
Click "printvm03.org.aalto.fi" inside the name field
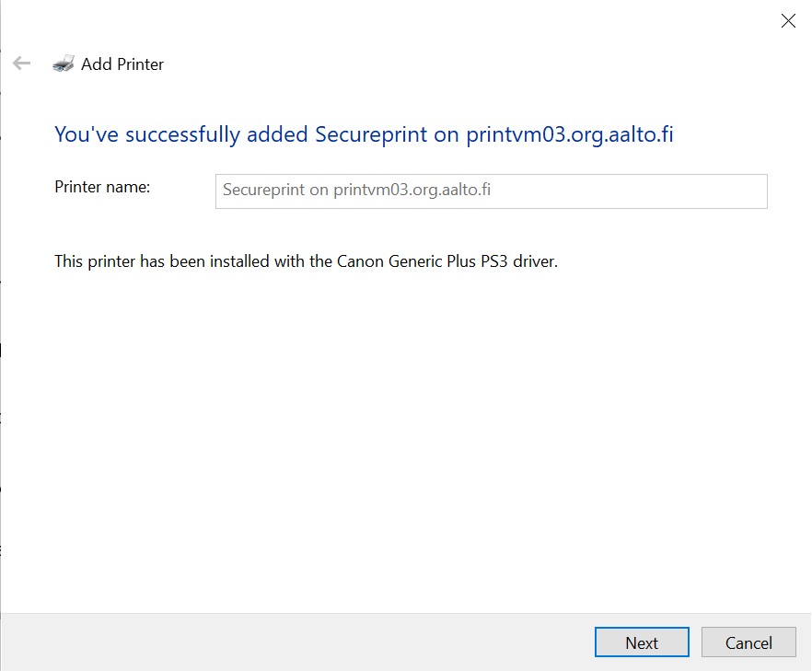[412, 190]
